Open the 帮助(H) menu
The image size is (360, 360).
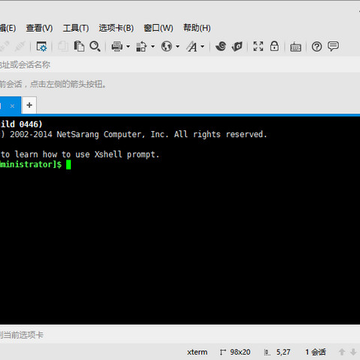click(x=197, y=28)
